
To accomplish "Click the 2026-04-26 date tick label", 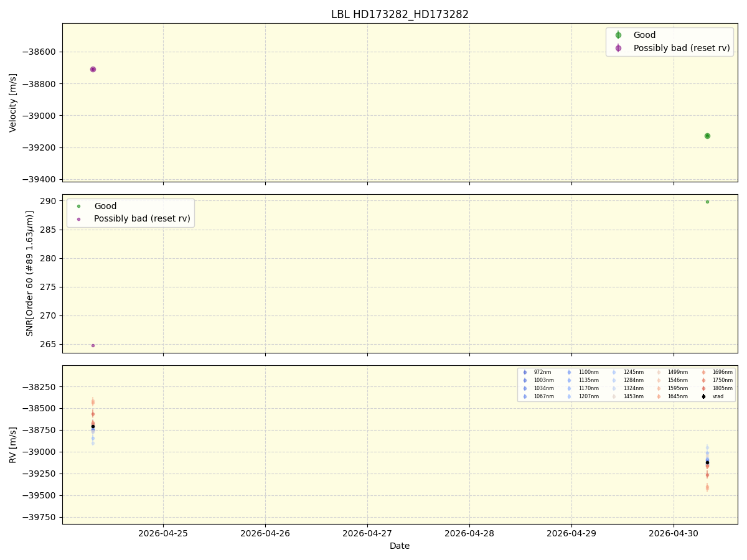I will pos(265,533).
